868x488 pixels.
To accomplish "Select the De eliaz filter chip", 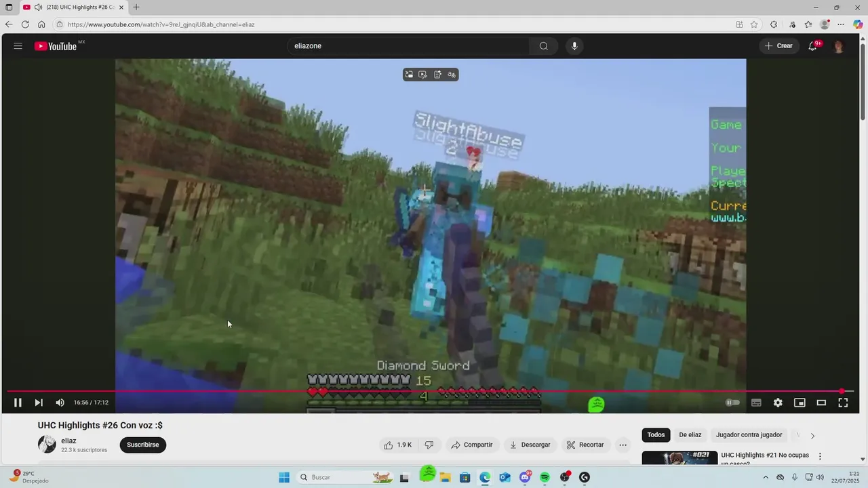I will click(x=690, y=435).
